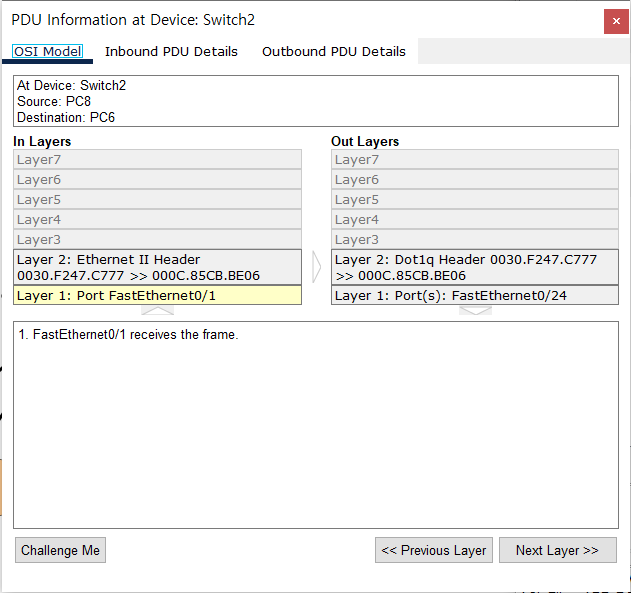The height and width of the screenshot is (593, 631).
Task: Click In Layers Layer4 row
Action: [x=157, y=220]
